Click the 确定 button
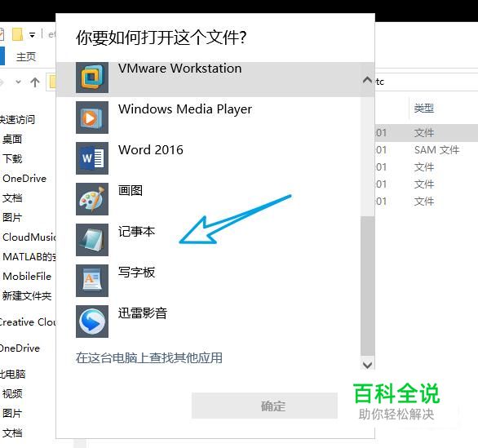Viewport: 478px width, 448px height. coord(264,406)
